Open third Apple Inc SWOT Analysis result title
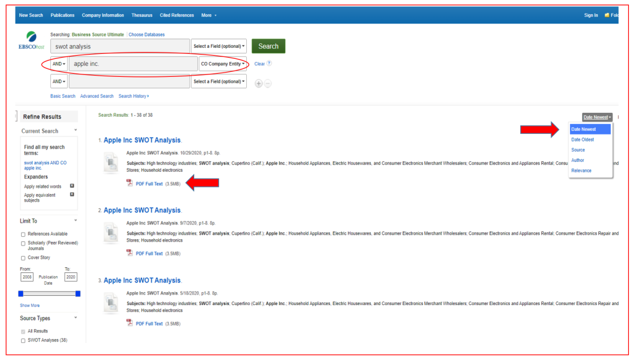The width and height of the screenshot is (635, 364). click(x=142, y=280)
